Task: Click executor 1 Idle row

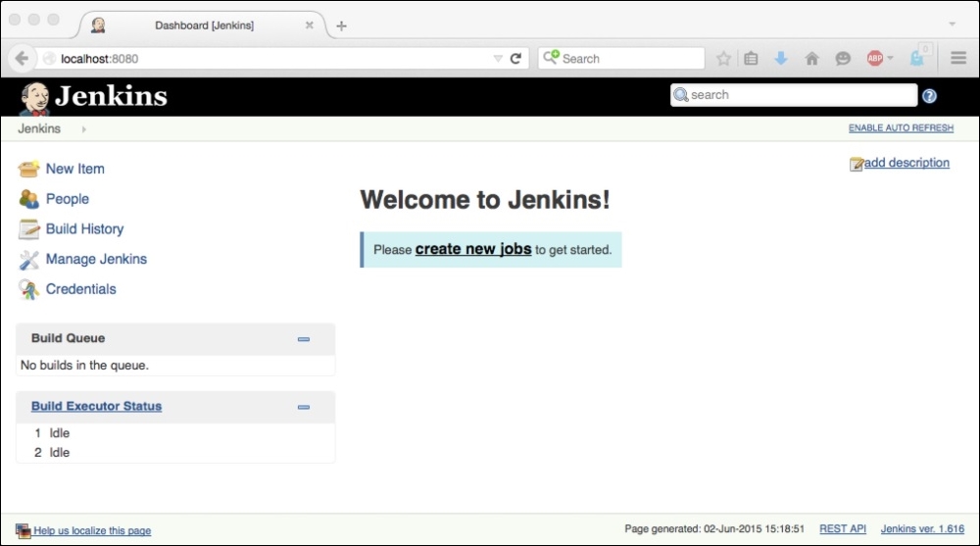Action: (175, 433)
